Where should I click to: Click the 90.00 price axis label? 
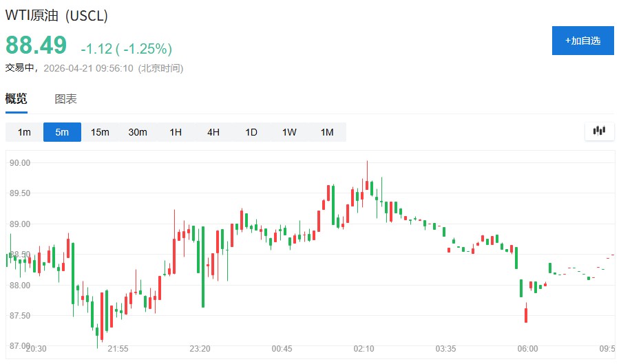point(20,163)
